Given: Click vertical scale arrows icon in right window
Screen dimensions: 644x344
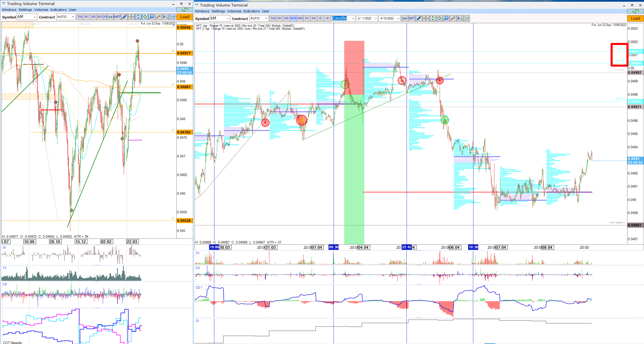Looking at the screenshot, I should [433, 18].
